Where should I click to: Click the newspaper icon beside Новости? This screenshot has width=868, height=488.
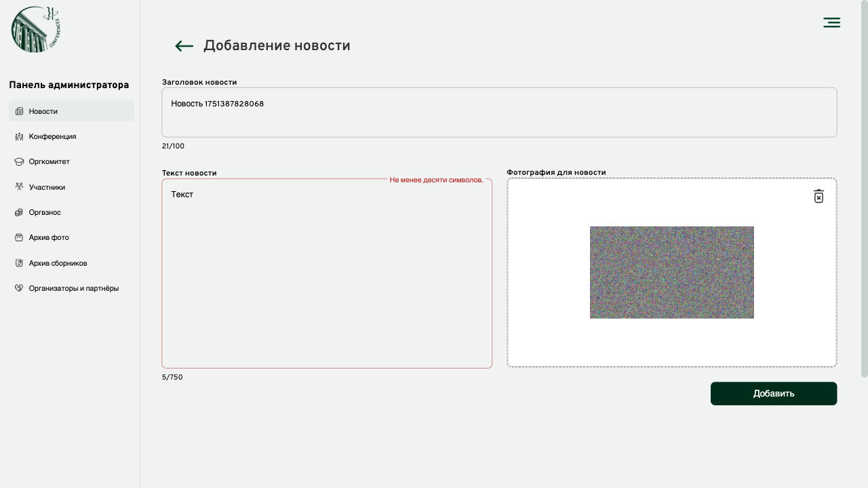[x=19, y=111]
